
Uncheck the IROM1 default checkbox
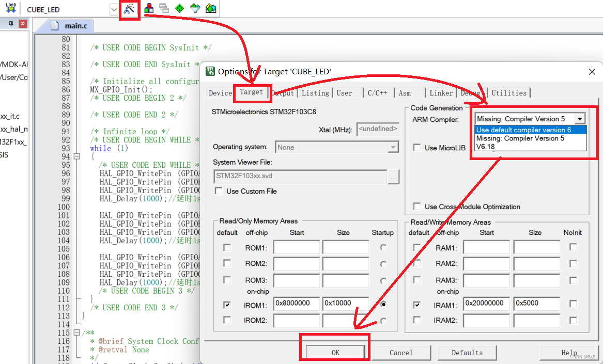(227, 305)
